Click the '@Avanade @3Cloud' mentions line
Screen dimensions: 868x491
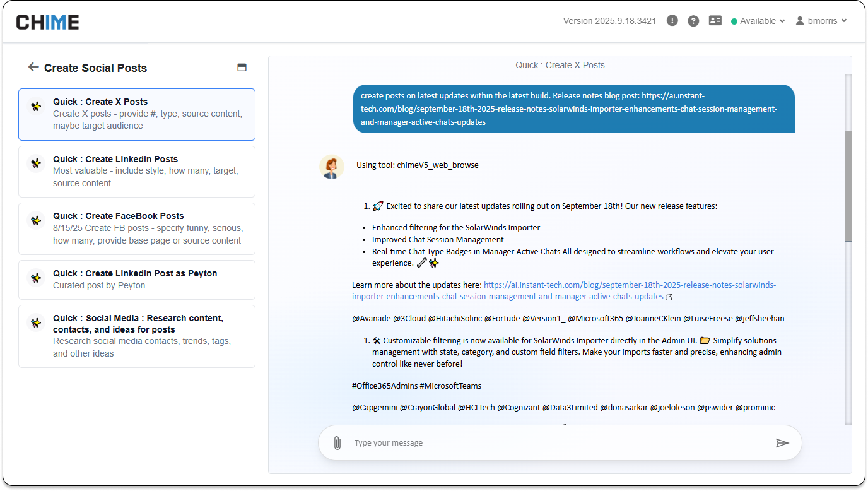tap(568, 319)
